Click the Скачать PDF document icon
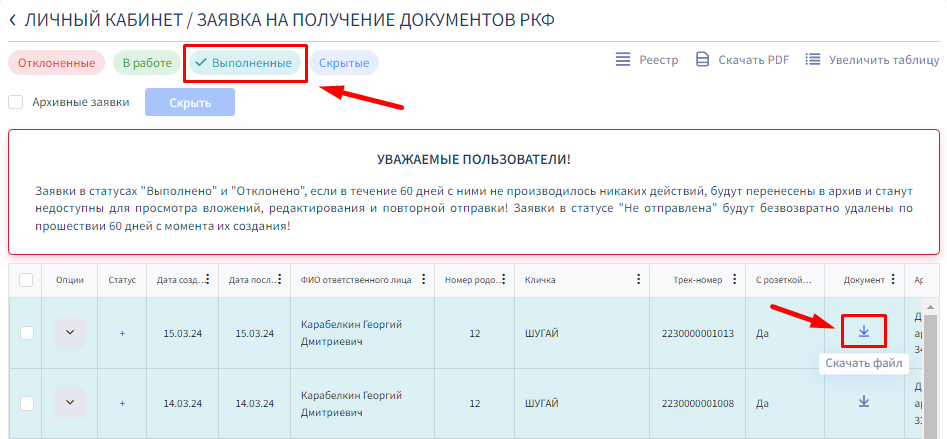Viewport: 947px width, 439px height. click(703, 60)
